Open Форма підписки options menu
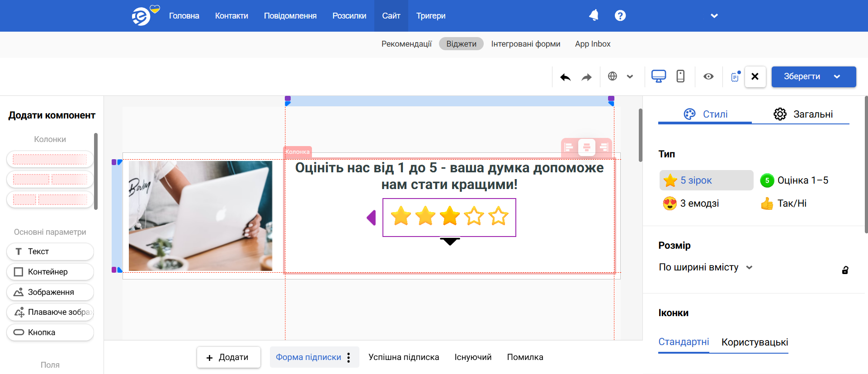Image resolution: width=868 pixels, height=374 pixels. tap(349, 357)
